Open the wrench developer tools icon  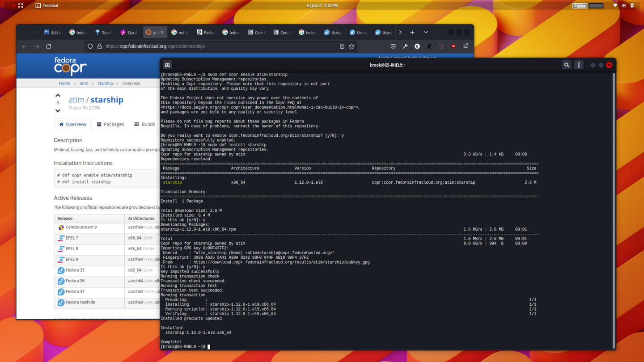[405, 46]
